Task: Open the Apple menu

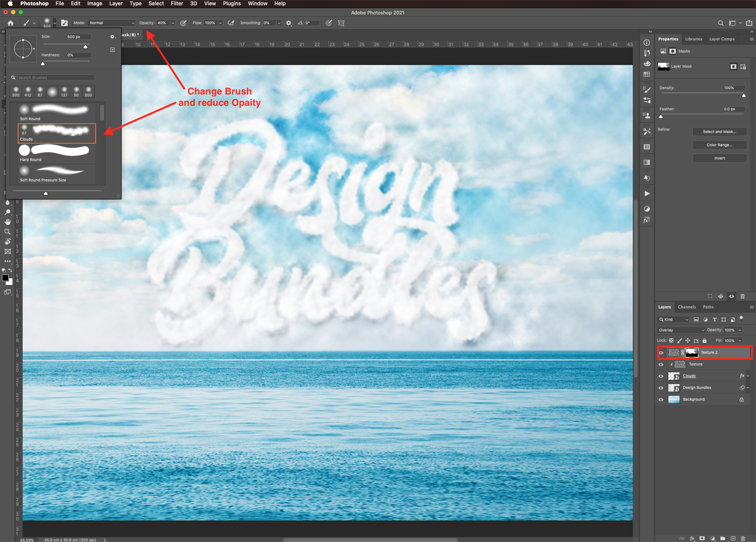Action: pyautogui.click(x=10, y=4)
